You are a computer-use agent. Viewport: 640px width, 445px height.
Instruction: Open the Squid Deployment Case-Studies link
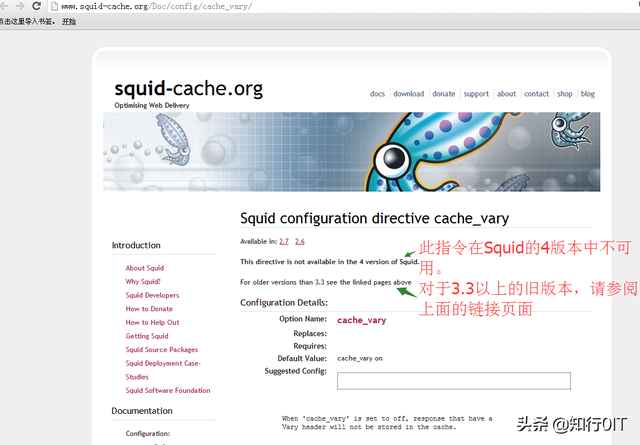163,370
